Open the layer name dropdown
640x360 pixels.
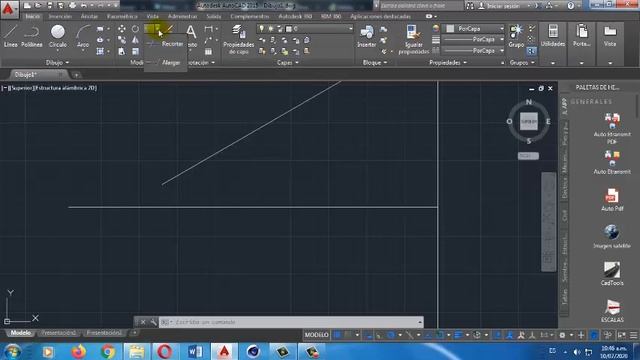[350, 29]
